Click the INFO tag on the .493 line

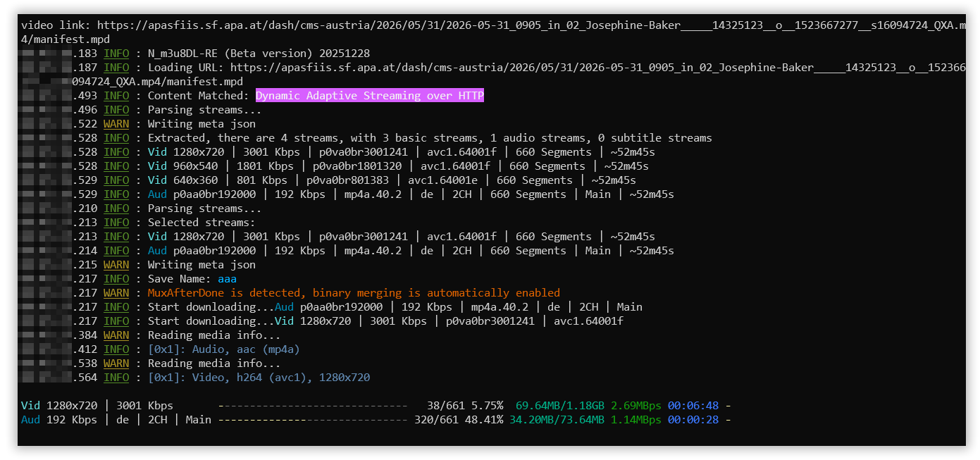click(x=116, y=96)
